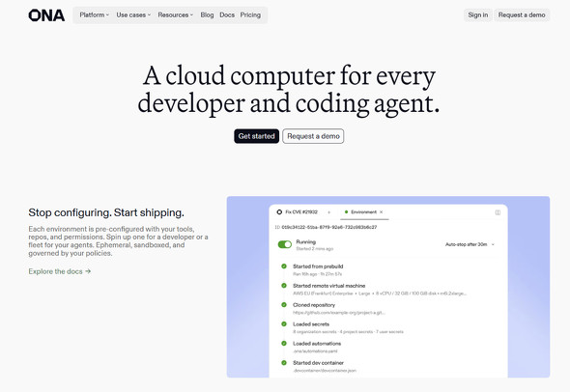Screen dimensions: 570x392
Task: Click the ONA logo
Action: tap(46, 15)
